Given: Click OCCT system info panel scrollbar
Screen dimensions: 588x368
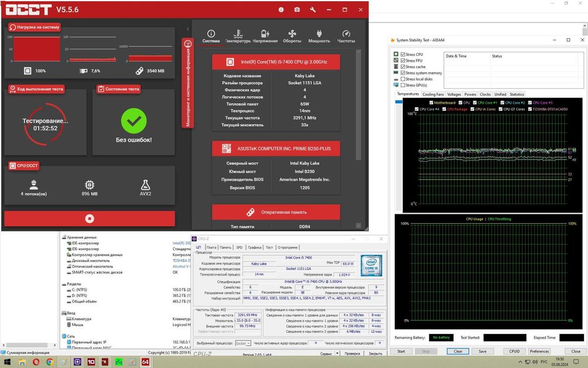Looking at the screenshot, I should [x=359, y=105].
